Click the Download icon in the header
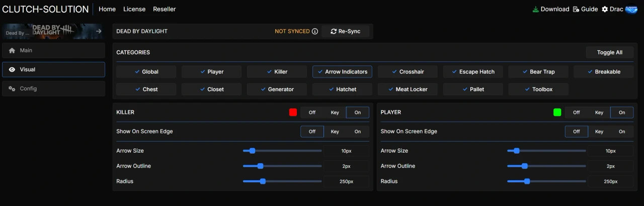The height and width of the screenshot is (206, 644). (536, 9)
